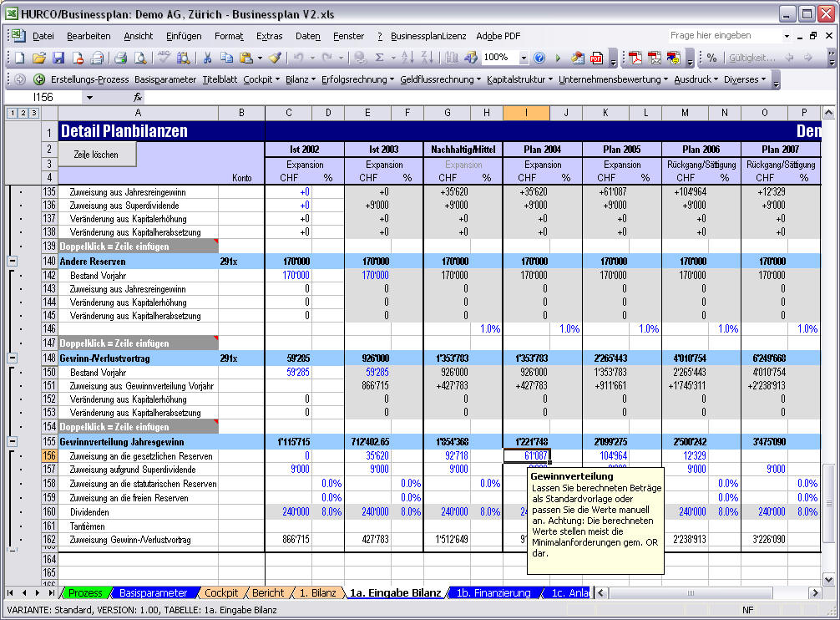Image resolution: width=840 pixels, height=620 pixels.
Task: Show outline level 1 button
Action: (12, 113)
